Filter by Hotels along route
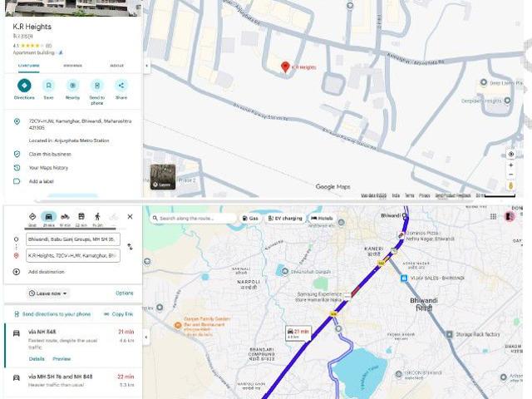The width and height of the screenshot is (532, 399). point(322,218)
